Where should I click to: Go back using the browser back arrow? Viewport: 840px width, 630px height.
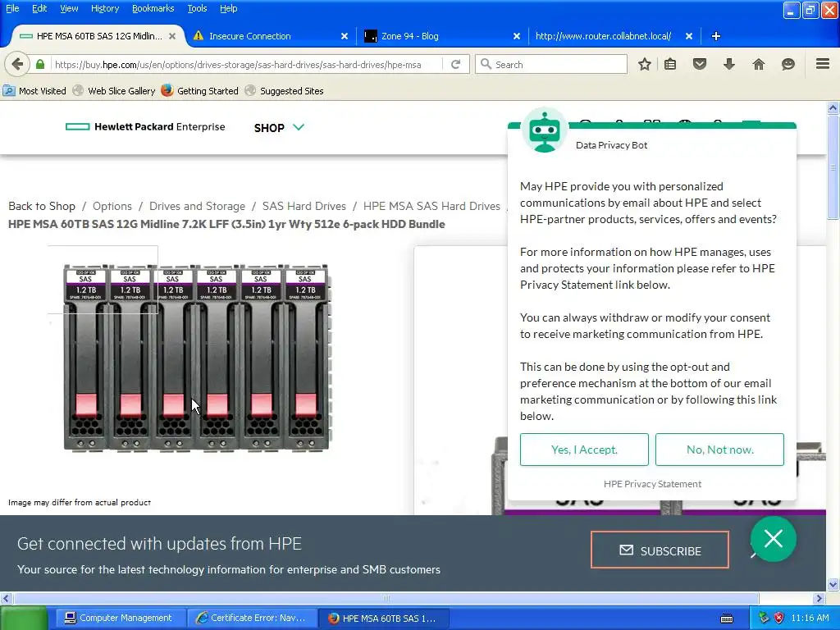click(x=17, y=64)
